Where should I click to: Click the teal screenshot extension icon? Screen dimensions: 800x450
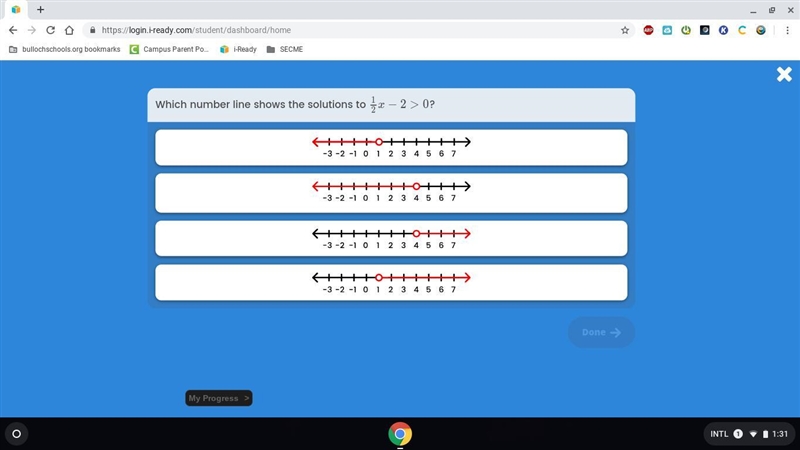[x=667, y=30]
